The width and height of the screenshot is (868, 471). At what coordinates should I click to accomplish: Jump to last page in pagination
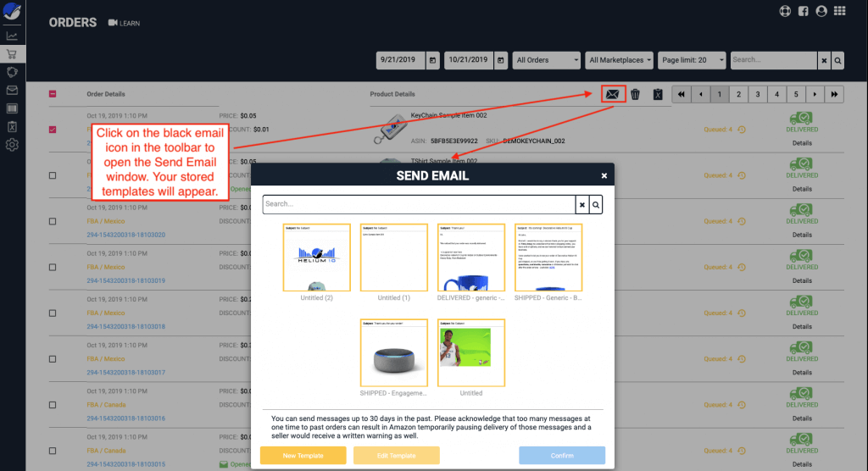pyautogui.click(x=835, y=94)
